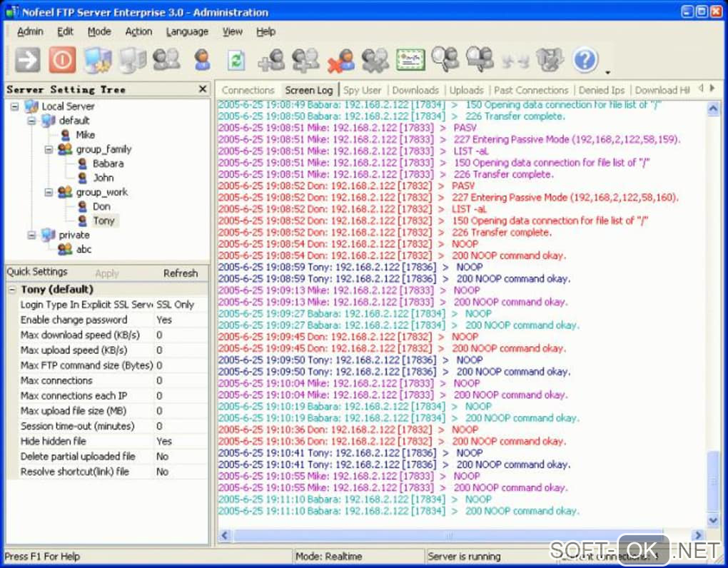Click the Apply button in Quick Settings
Image resolution: width=728 pixels, height=568 pixels.
107,273
